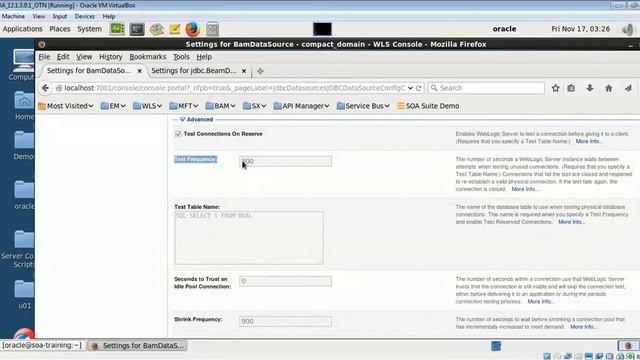Viewport: 640px width, 360px height.
Task: Show bookmarks list icon in Firefox toolbar
Action: [571, 88]
